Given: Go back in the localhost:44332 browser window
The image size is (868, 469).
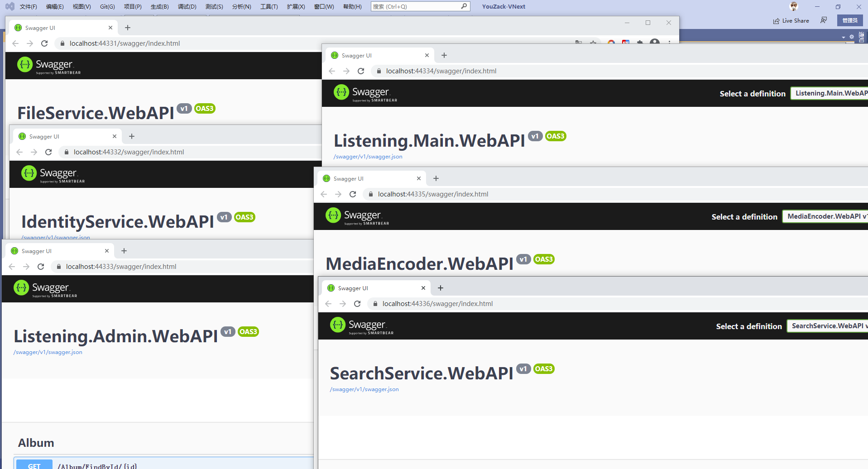Looking at the screenshot, I should pyautogui.click(x=19, y=152).
